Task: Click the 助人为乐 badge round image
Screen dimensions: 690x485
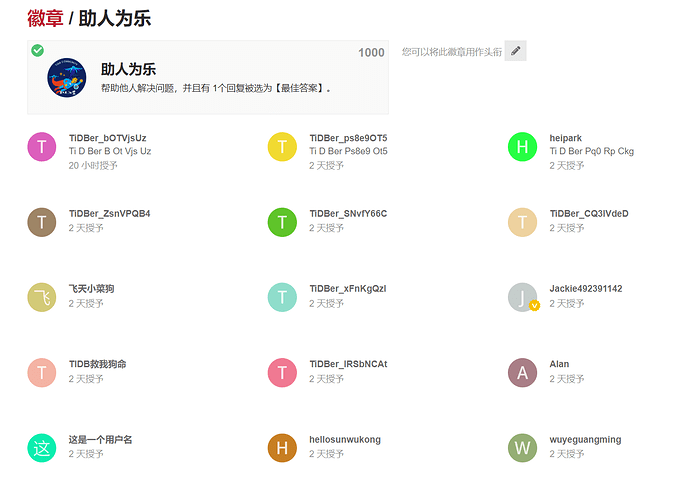Action: [67, 77]
